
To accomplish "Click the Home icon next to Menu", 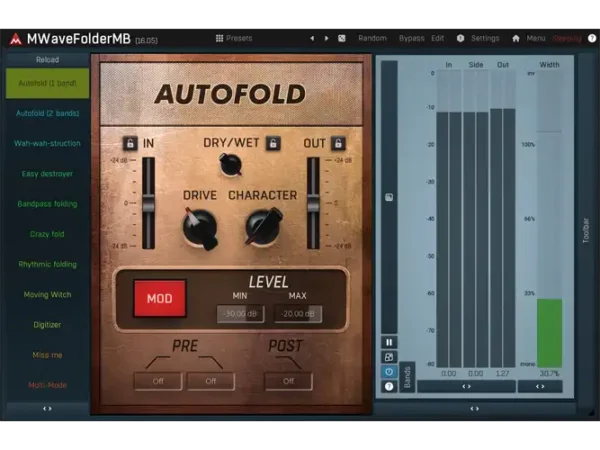I will (x=516, y=38).
